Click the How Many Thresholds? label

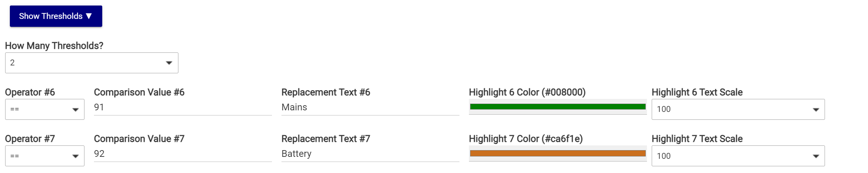(54, 46)
